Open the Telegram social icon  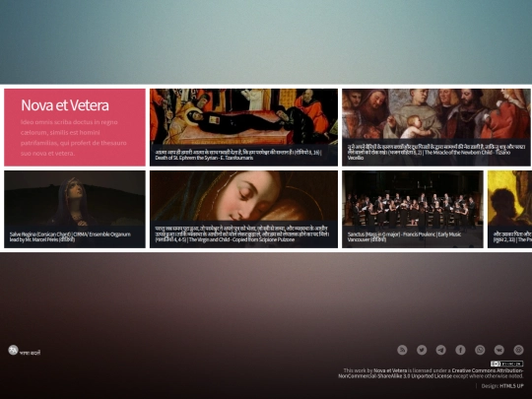click(441, 350)
